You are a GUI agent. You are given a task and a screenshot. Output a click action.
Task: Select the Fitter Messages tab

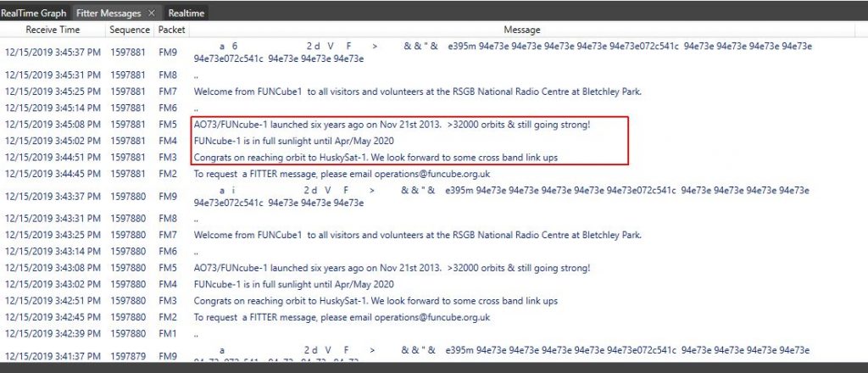(x=108, y=14)
